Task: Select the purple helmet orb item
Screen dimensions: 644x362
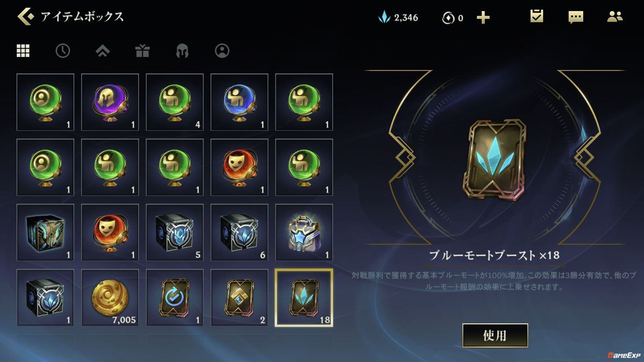Action: point(110,102)
